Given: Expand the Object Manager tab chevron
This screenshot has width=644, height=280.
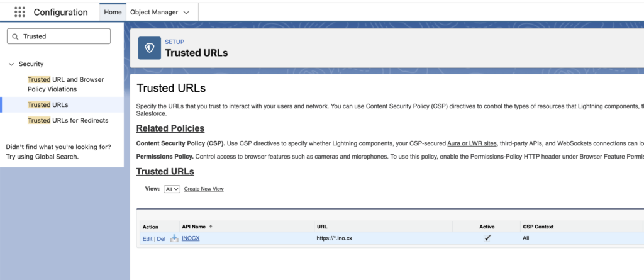Looking at the screenshot, I should click(187, 12).
